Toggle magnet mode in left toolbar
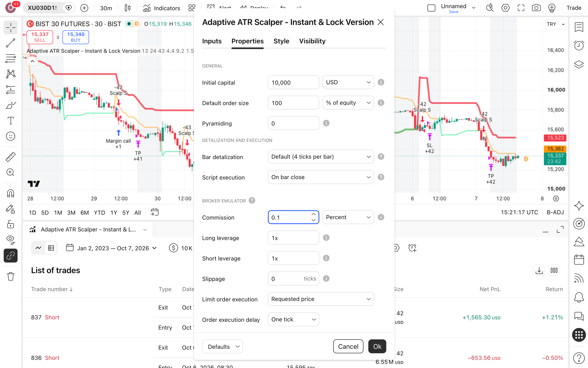The width and height of the screenshot is (588, 368). coord(10,193)
